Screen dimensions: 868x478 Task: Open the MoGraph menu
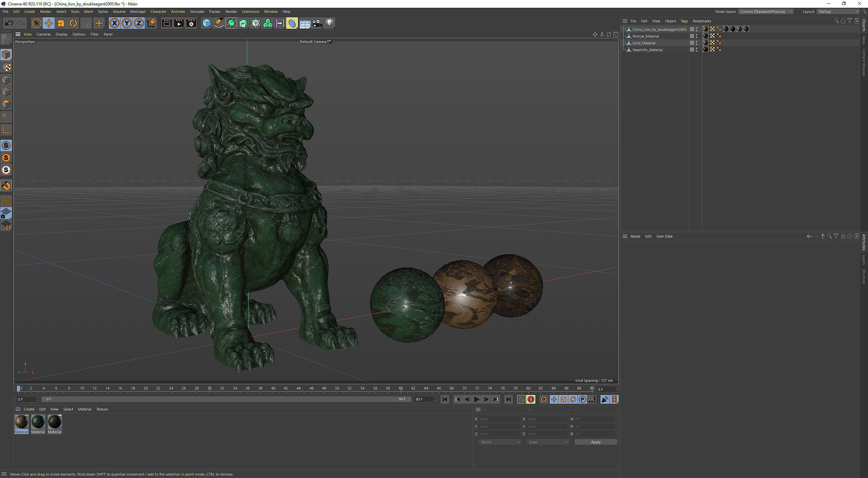pyautogui.click(x=138, y=12)
